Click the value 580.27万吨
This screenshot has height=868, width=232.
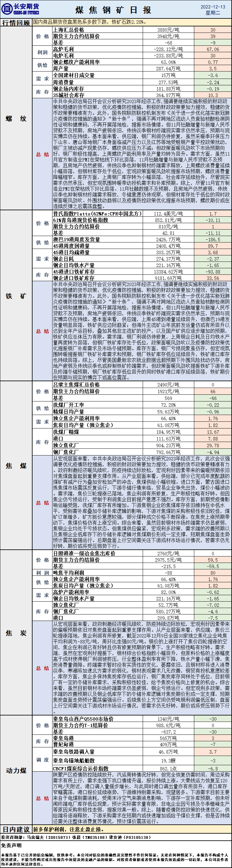pos(168,611)
